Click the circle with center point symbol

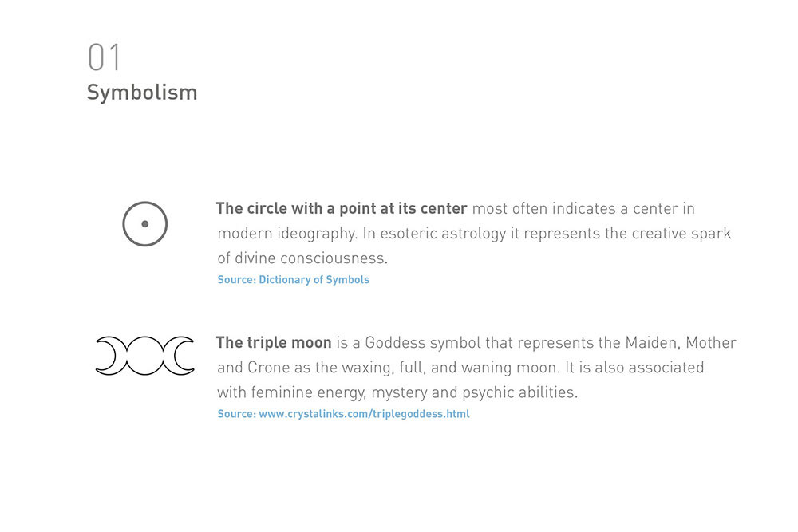(145, 224)
